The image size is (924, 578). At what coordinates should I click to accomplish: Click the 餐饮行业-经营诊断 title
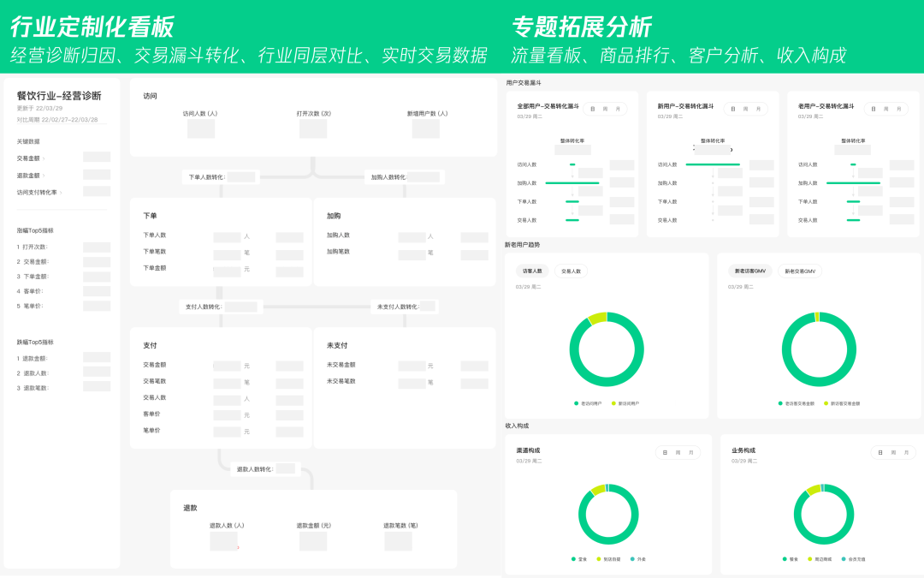(59, 96)
